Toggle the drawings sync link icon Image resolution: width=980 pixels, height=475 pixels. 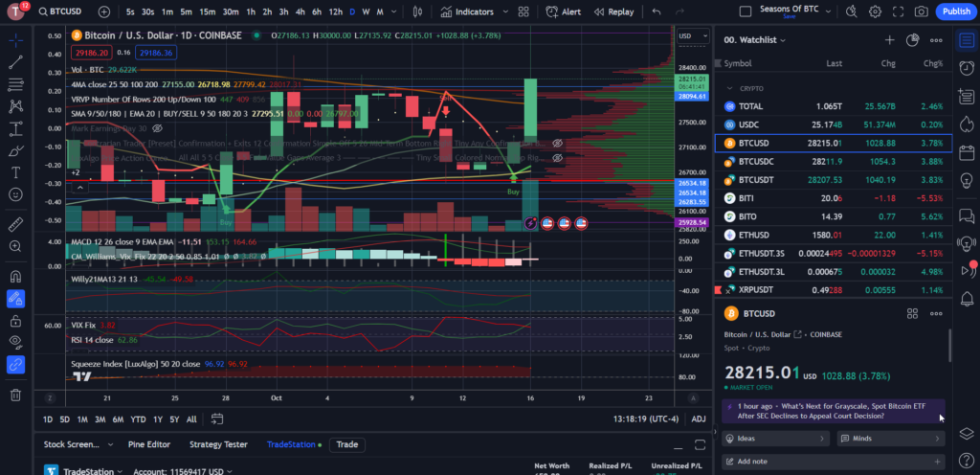point(16,364)
